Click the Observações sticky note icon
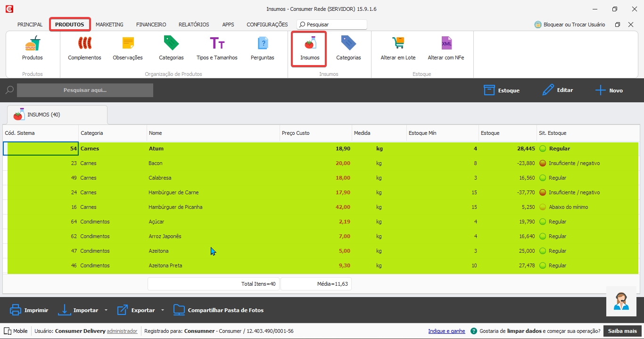The height and width of the screenshot is (339, 644). [x=128, y=44]
